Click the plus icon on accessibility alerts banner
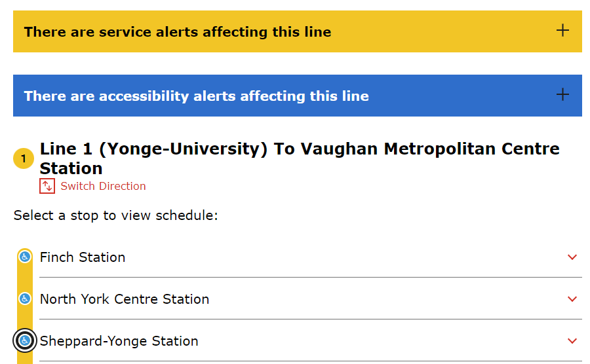 point(562,95)
